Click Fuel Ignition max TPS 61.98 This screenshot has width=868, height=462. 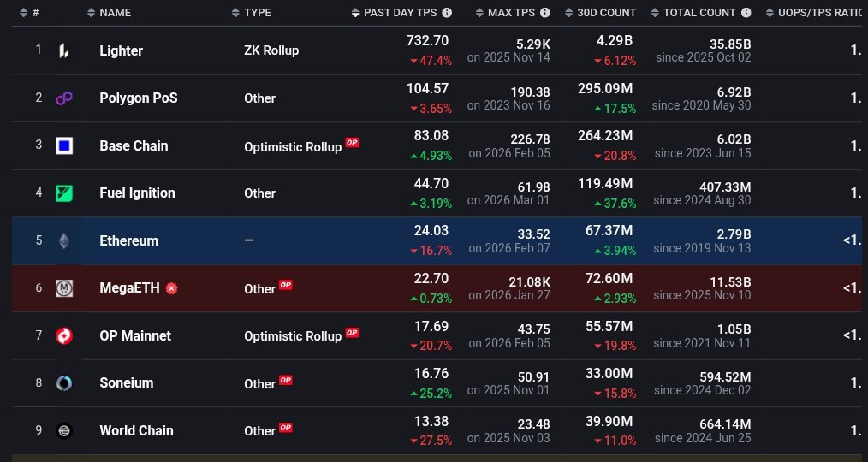pos(533,187)
